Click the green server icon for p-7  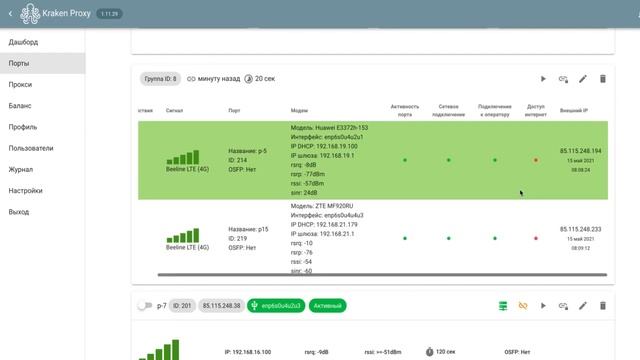(x=503, y=306)
